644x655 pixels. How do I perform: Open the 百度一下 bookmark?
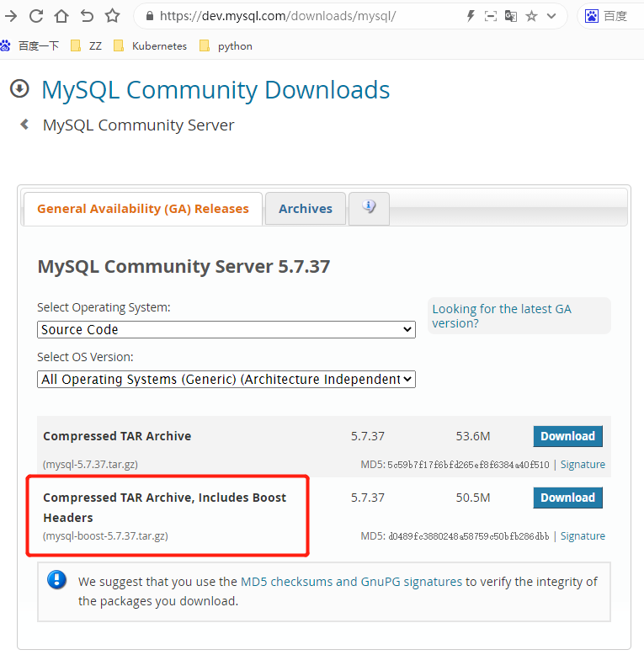pos(29,46)
